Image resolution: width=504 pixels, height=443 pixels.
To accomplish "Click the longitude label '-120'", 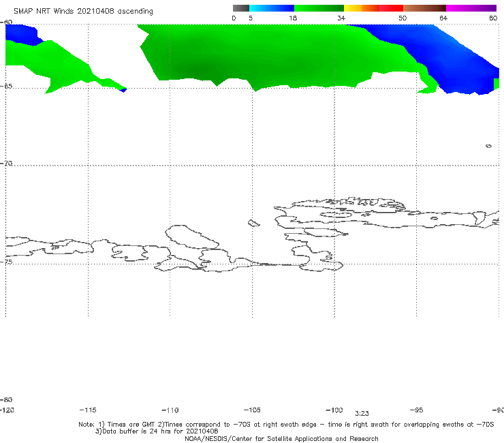I will coord(7,410).
